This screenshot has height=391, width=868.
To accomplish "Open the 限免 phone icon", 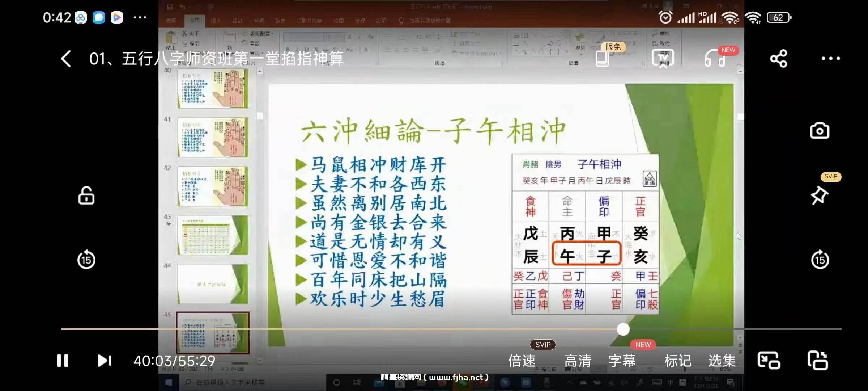I will click(x=603, y=59).
